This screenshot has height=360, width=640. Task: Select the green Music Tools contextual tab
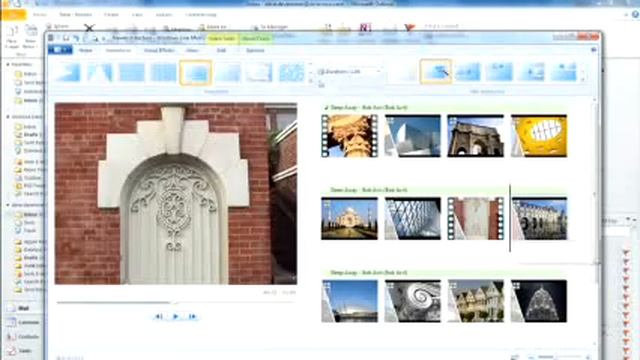pyautogui.click(x=255, y=38)
